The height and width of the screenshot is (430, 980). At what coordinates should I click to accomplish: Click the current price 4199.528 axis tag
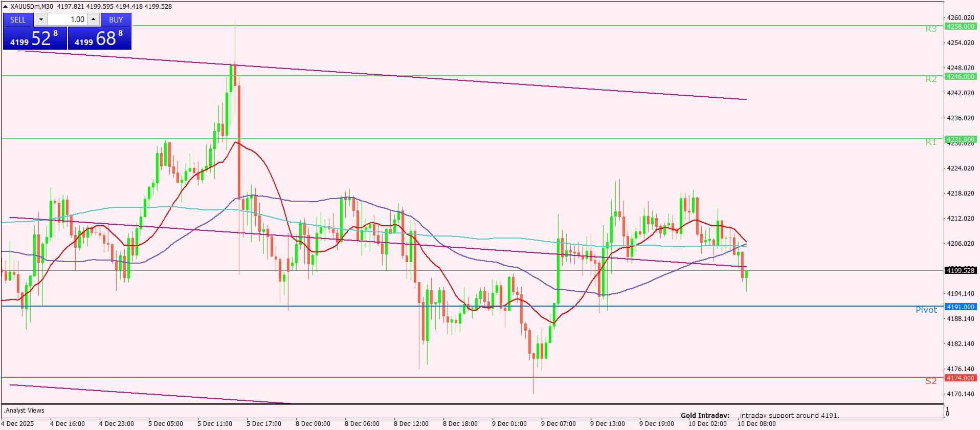point(960,270)
